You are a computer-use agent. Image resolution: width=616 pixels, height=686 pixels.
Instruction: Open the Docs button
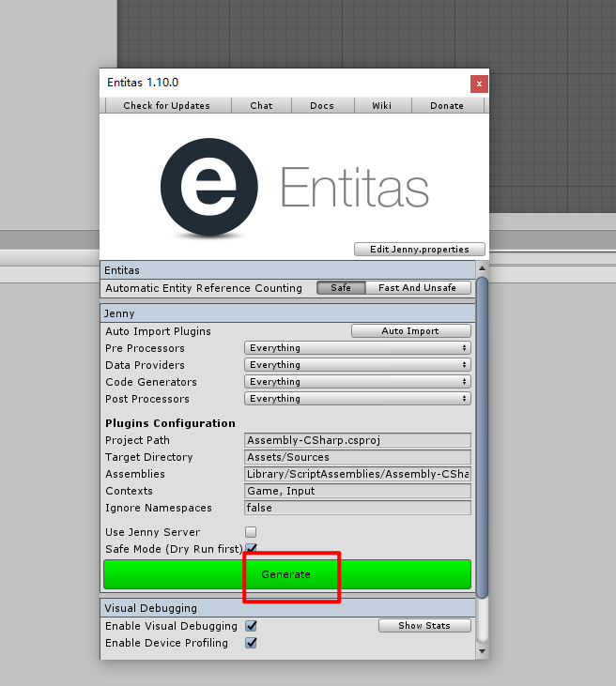coord(322,105)
